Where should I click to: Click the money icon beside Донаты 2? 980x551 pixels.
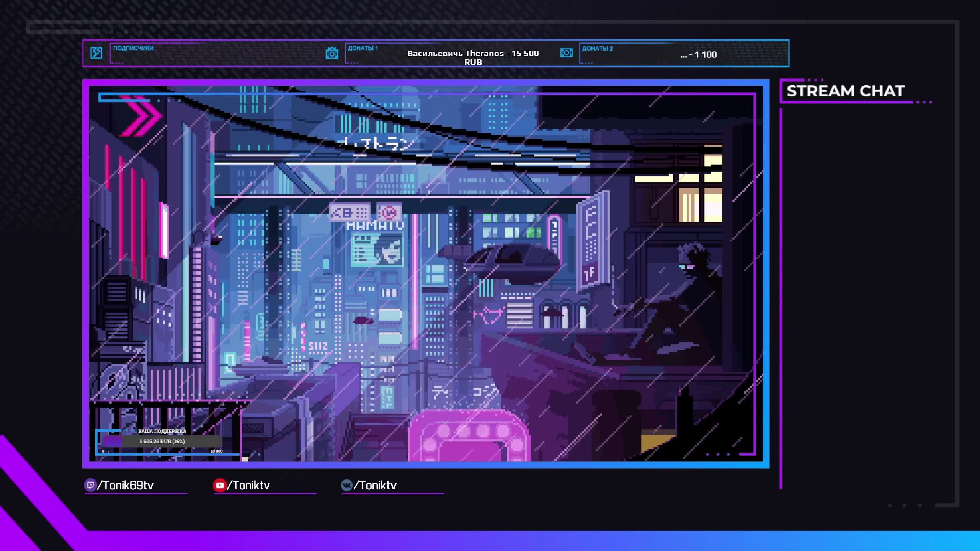(566, 53)
